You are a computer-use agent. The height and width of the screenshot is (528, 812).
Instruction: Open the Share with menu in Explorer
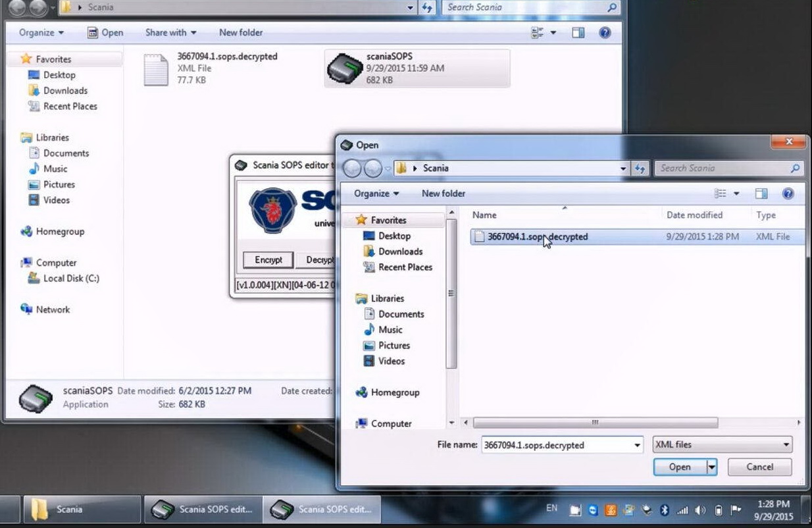point(171,32)
